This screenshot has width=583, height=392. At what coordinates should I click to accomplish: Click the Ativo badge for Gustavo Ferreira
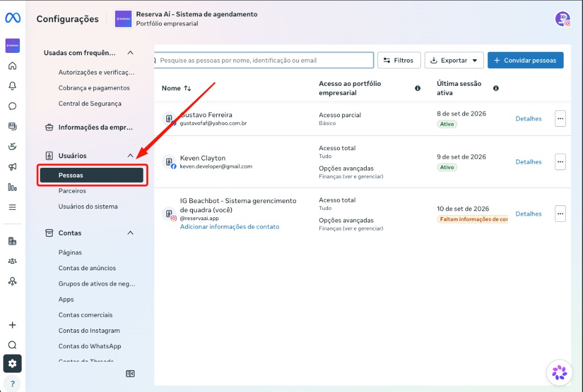tap(447, 124)
